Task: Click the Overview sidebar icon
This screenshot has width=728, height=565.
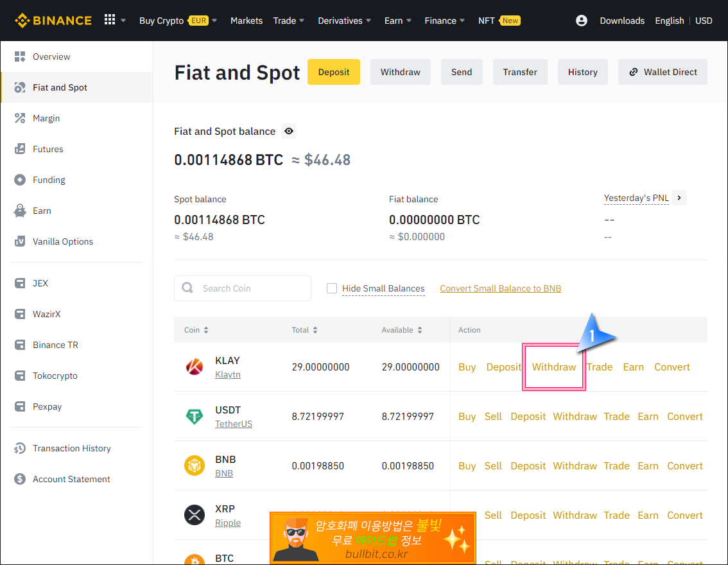Action: tap(20, 56)
